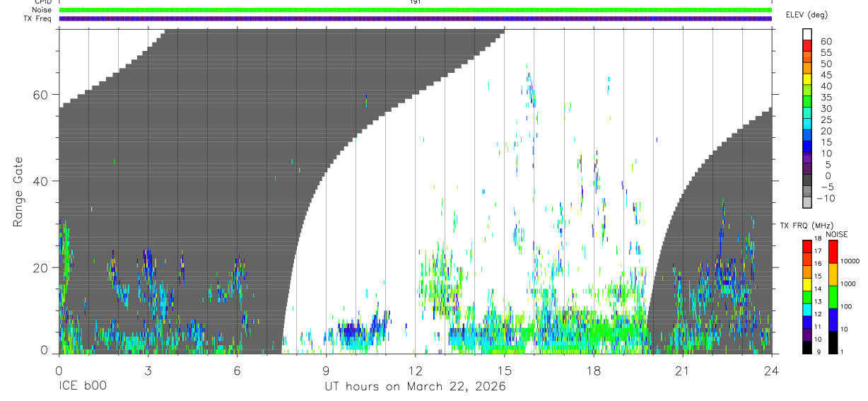
Task: Click the '60' ELEV colorbar value
Action: click(x=826, y=42)
